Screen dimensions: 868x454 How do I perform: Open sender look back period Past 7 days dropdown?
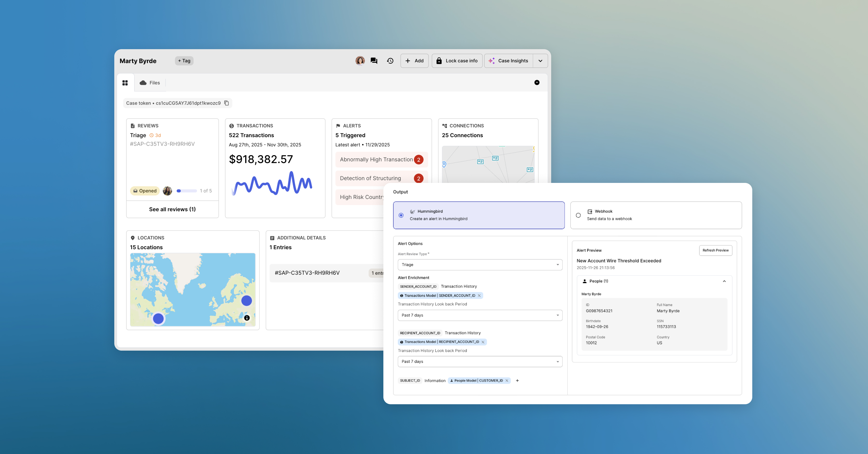[x=480, y=315]
